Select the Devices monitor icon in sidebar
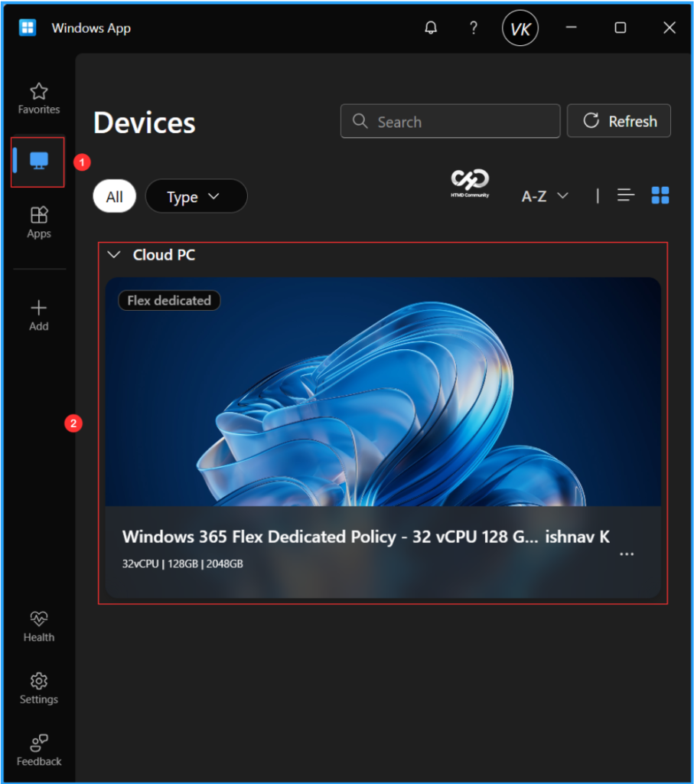Viewport: 694px width, 784px height. [x=39, y=161]
